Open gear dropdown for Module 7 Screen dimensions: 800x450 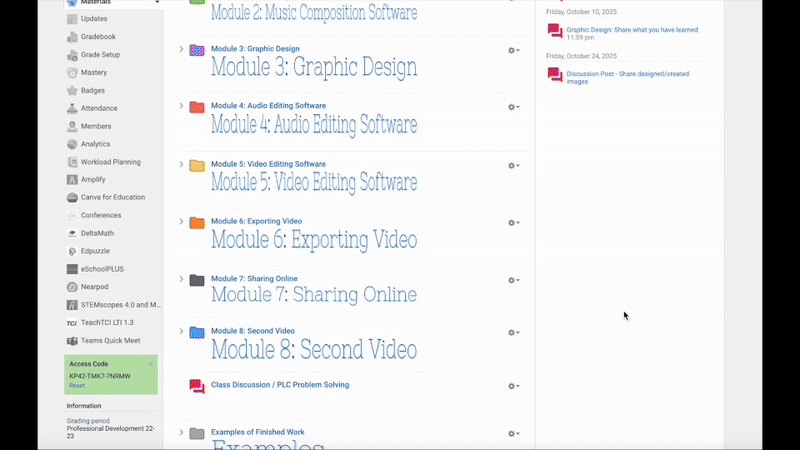514,280
